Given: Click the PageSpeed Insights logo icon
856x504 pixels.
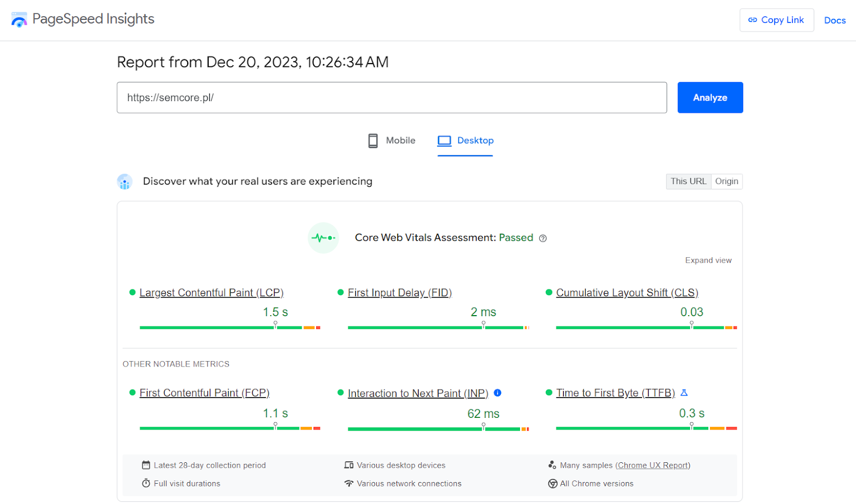Looking at the screenshot, I should (x=19, y=20).
